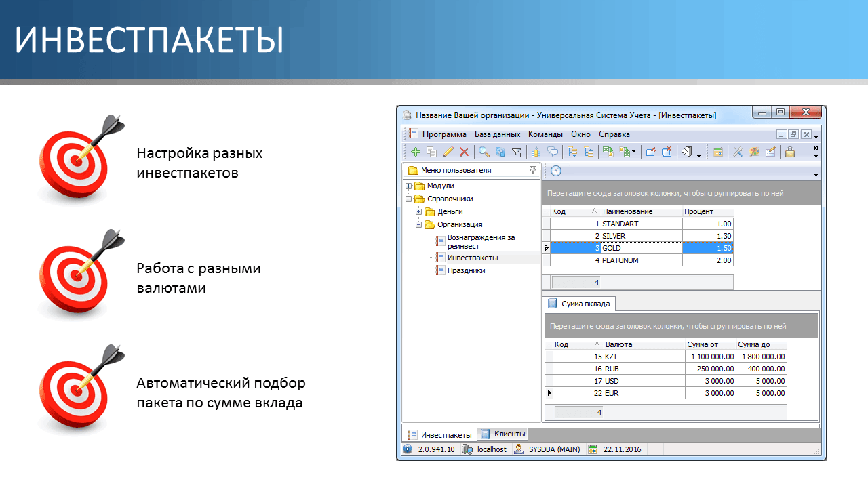Click the 2.00 percent cell

click(707, 260)
